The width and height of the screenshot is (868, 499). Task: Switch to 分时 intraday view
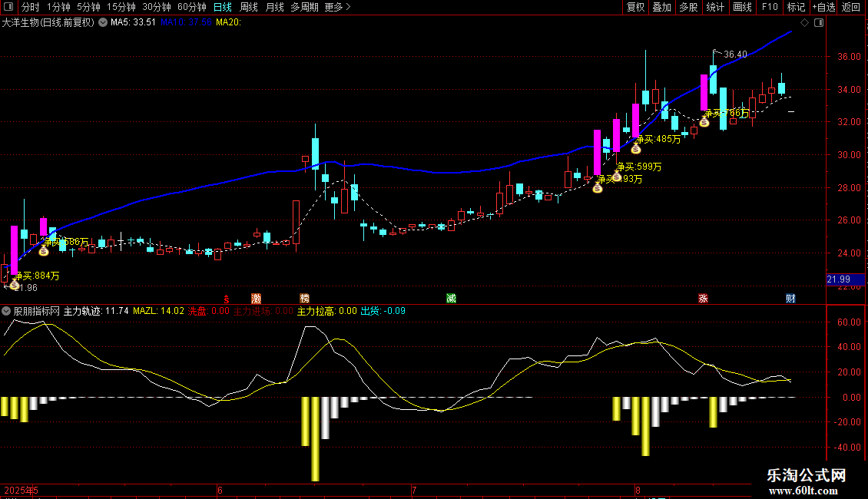coord(31,7)
